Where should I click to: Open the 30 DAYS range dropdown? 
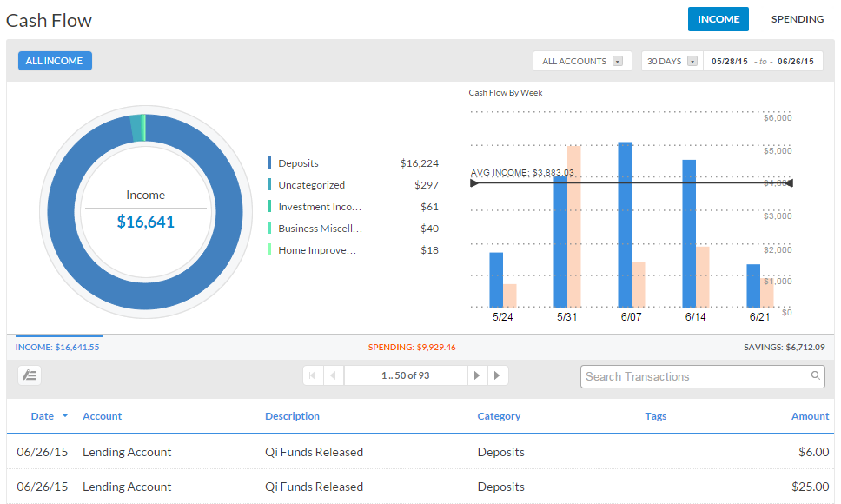672,61
